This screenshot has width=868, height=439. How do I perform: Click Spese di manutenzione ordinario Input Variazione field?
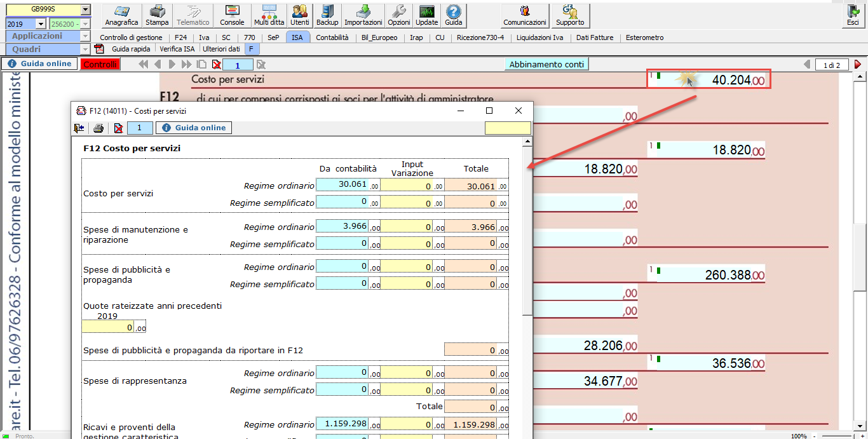407,226
